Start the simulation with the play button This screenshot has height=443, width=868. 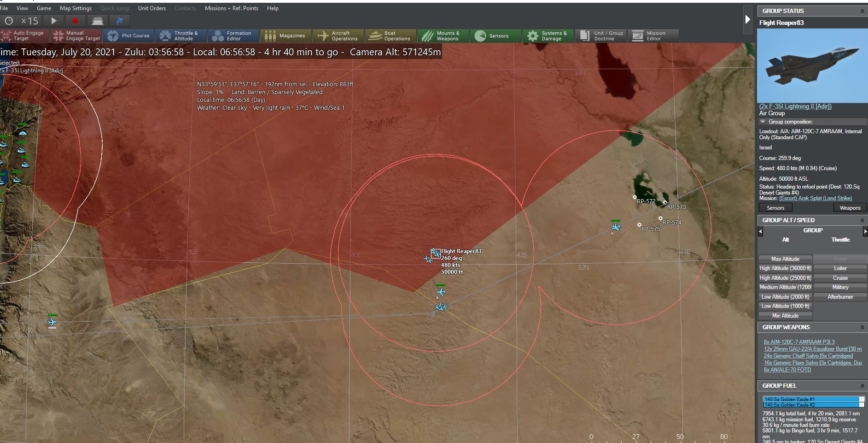click(53, 21)
